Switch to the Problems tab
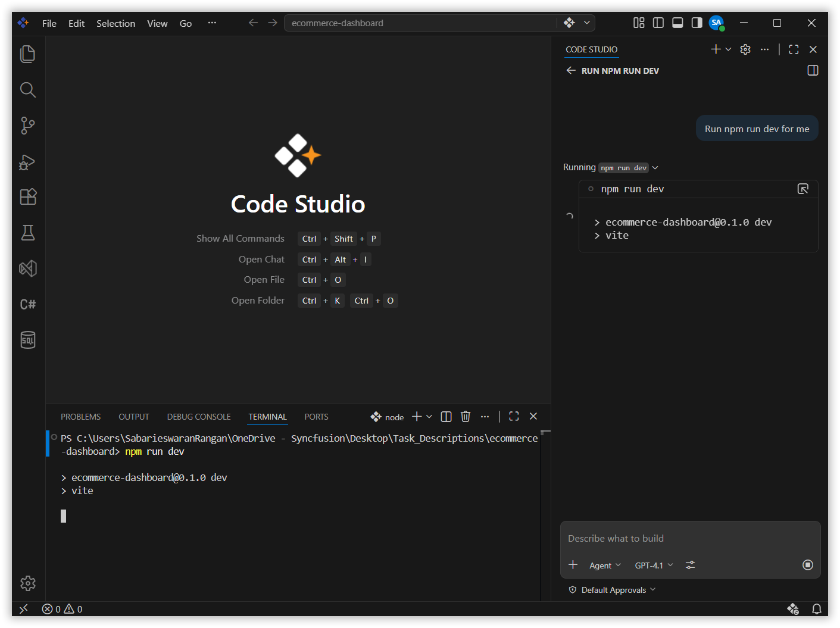This screenshot has width=840, height=628. pyautogui.click(x=81, y=417)
